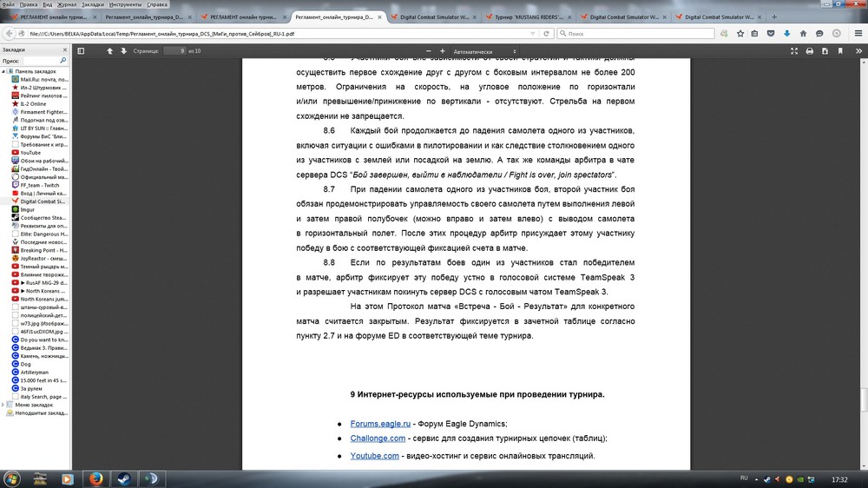Click the browser search field "Поиск"
The height and width of the screenshot is (488, 868).
635,34
